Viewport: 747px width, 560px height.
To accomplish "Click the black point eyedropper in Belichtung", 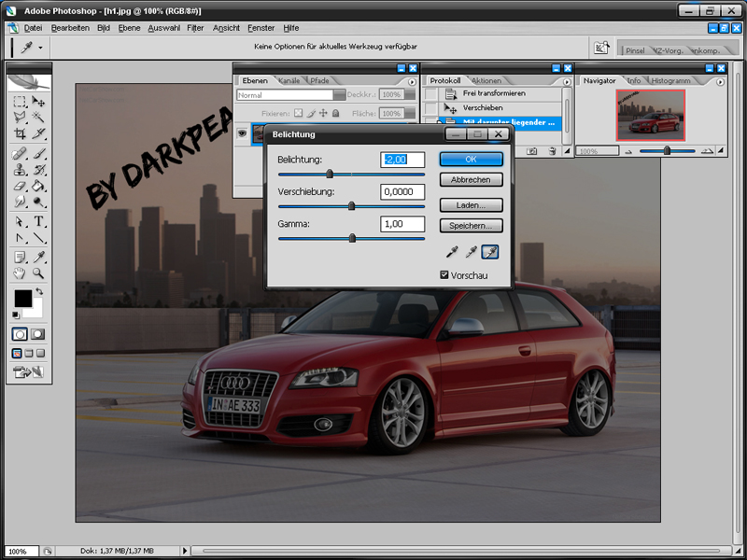I will 452,251.
